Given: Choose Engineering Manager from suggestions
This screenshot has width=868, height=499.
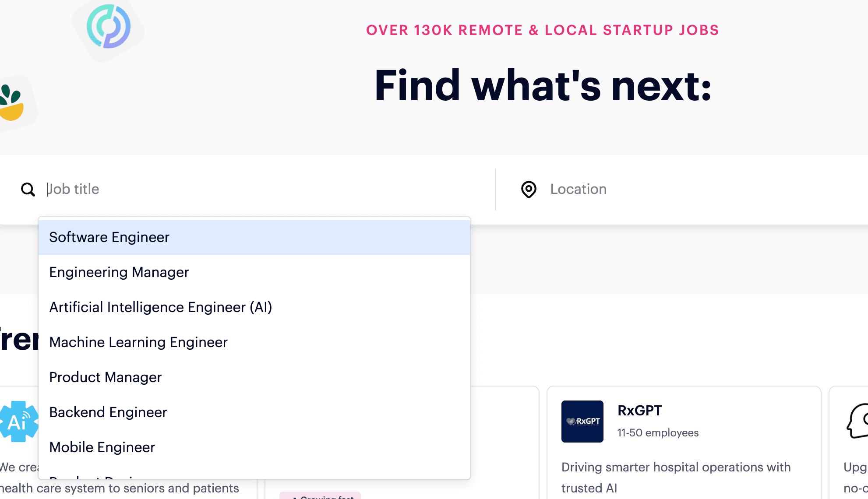Looking at the screenshot, I should [x=119, y=272].
